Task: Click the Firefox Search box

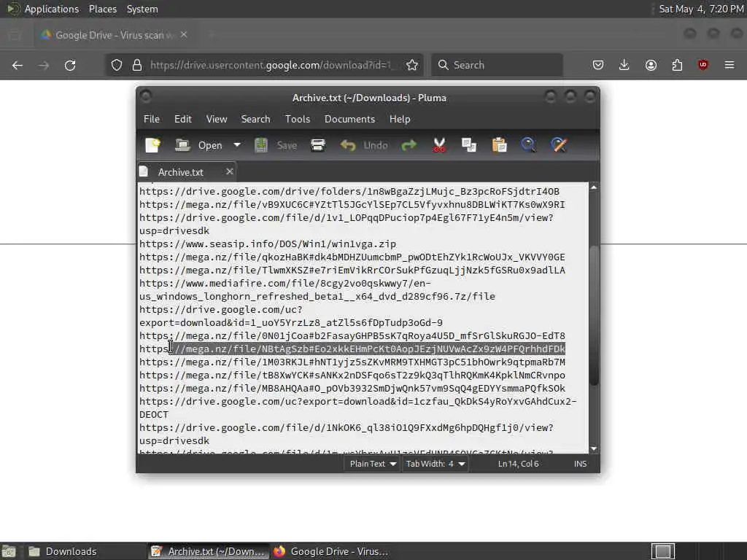Action: tap(498, 65)
